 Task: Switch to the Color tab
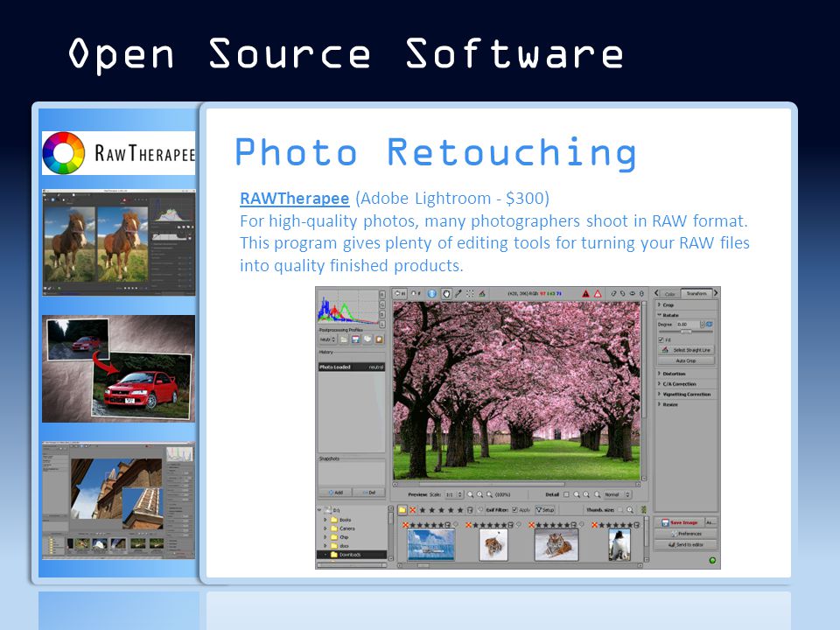(x=669, y=294)
